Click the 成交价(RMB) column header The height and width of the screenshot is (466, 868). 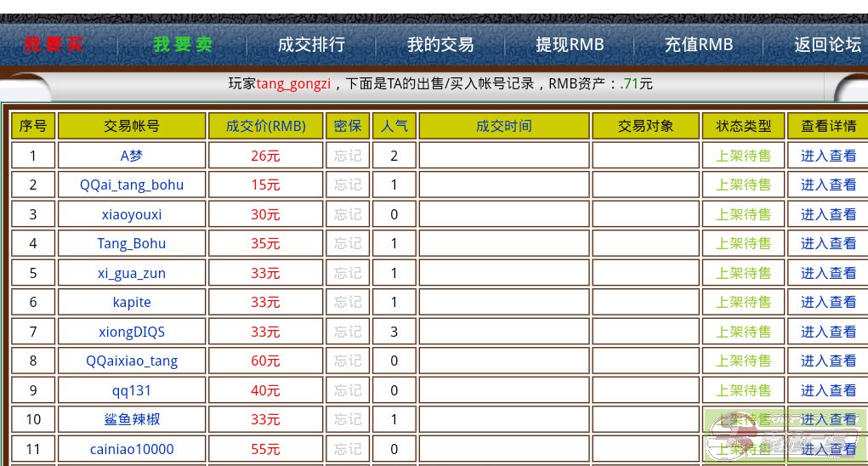coord(265,126)
